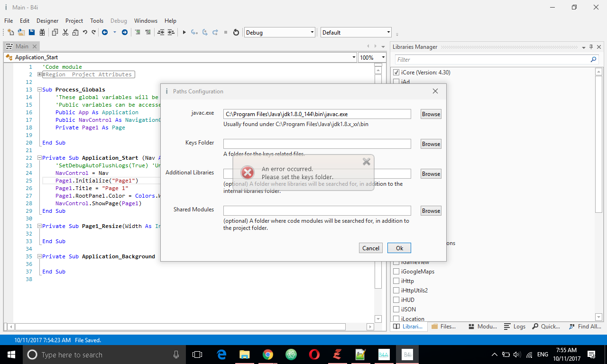Enable the iGoogleMaps library checkbox
Image resolution: width=607 pixels, height=364 pixels.
(x=396, y=272)
